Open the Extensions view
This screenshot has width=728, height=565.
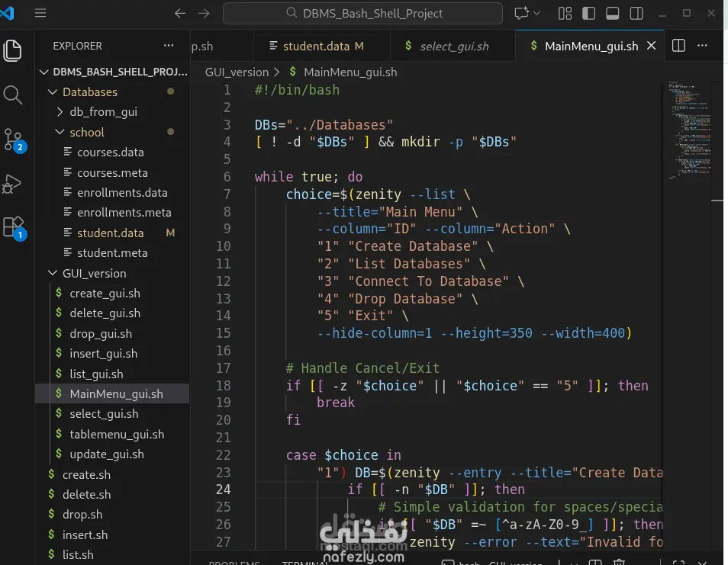(x=13, y=227)
